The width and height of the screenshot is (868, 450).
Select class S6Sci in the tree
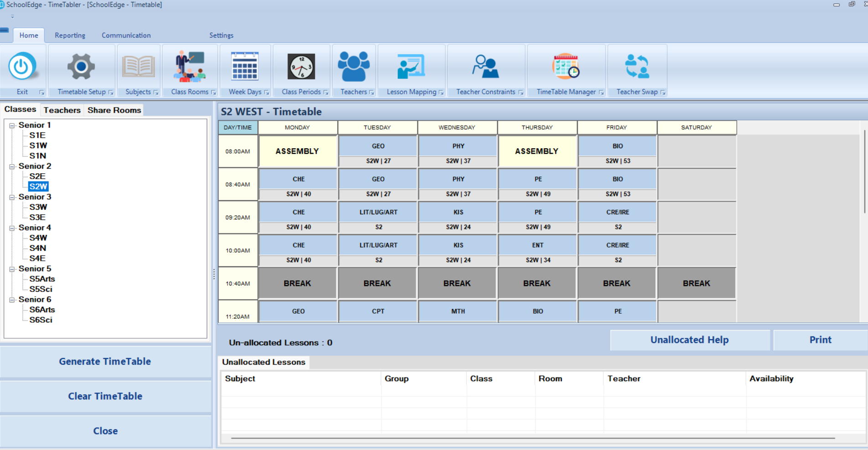(x=41, y=320)
